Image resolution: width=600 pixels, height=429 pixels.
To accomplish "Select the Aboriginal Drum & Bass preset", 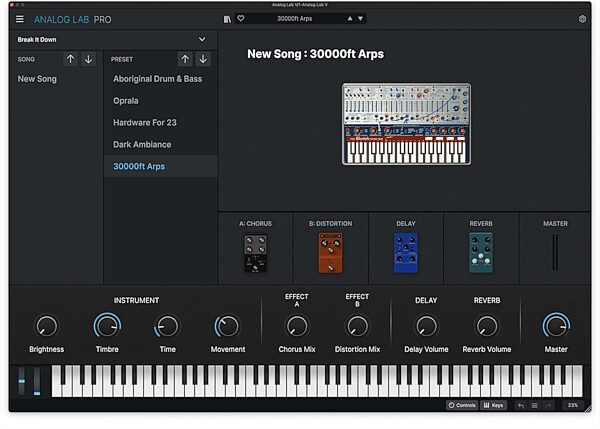I will click(x=161, y=79).
